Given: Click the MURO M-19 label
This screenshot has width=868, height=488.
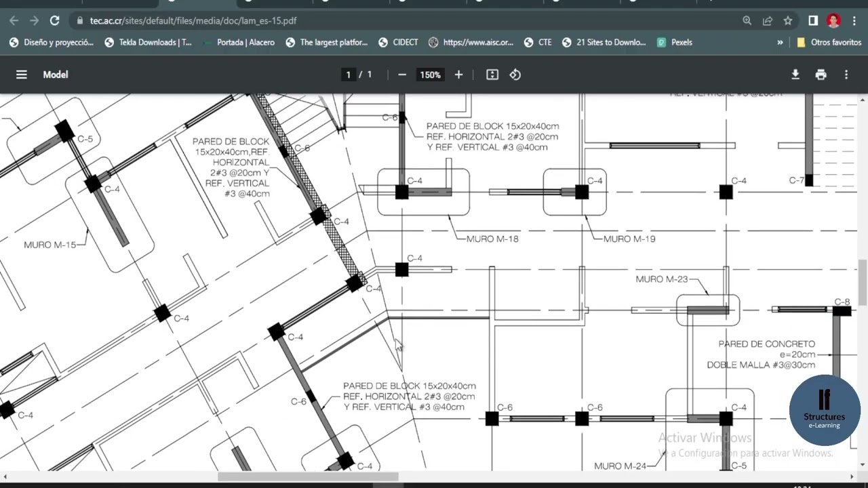Looking at the screenshot, I should pos(629,239).
